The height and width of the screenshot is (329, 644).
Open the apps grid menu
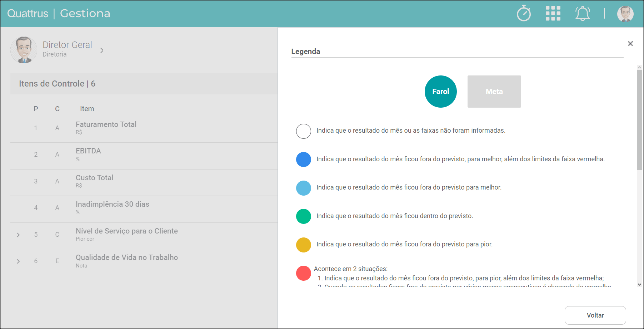coord(553,13)
